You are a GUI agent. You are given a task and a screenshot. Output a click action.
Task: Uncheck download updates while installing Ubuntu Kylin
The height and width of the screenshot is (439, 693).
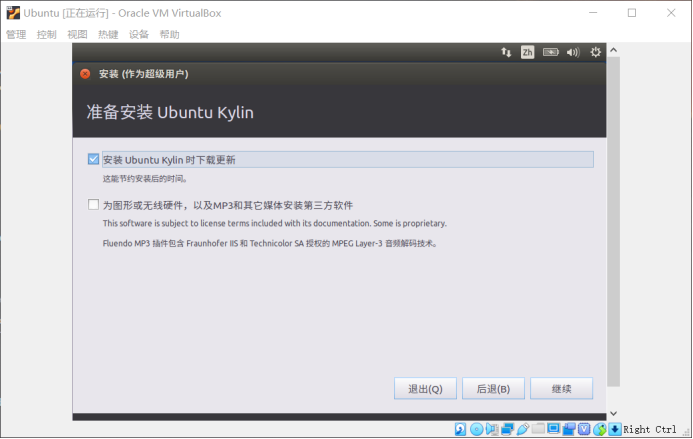coord(93,159)
